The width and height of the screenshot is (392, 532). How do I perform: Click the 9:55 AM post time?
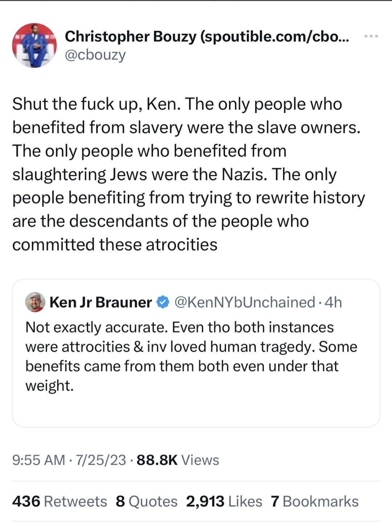pos(38,460)
